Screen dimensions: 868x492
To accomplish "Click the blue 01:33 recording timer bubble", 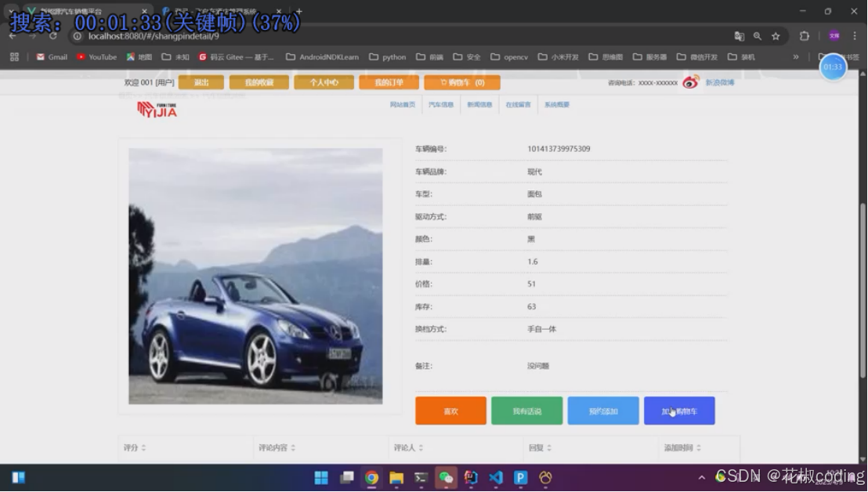I will click(833, 67).
